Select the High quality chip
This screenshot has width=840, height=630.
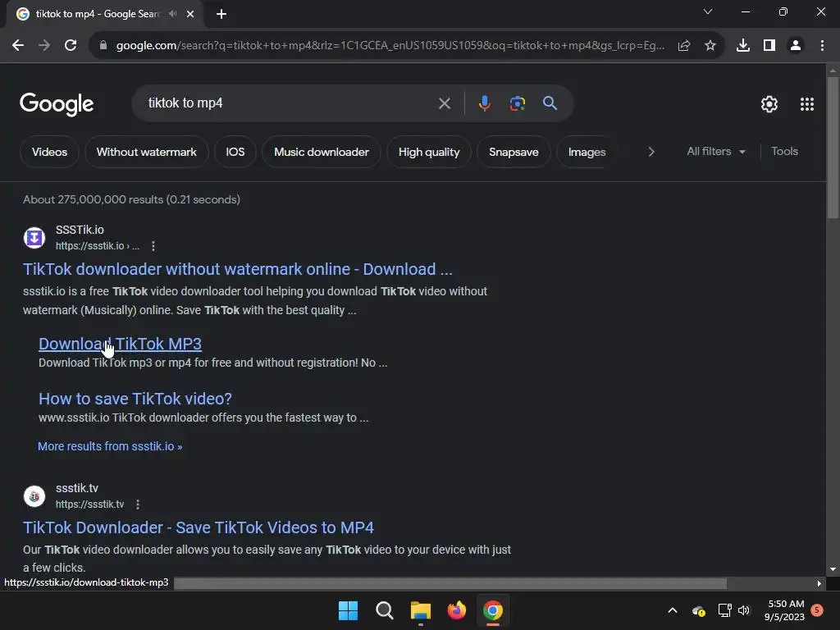[429, 152]
